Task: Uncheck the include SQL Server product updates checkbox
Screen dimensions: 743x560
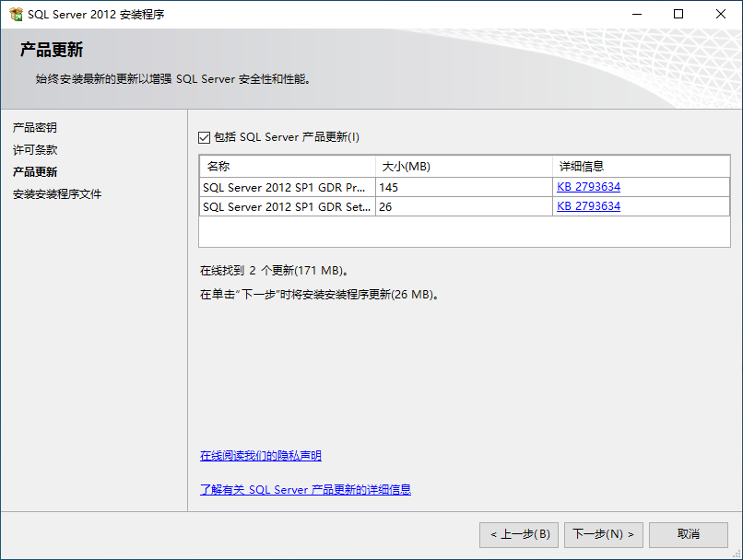Action: (x=205, y=138)
